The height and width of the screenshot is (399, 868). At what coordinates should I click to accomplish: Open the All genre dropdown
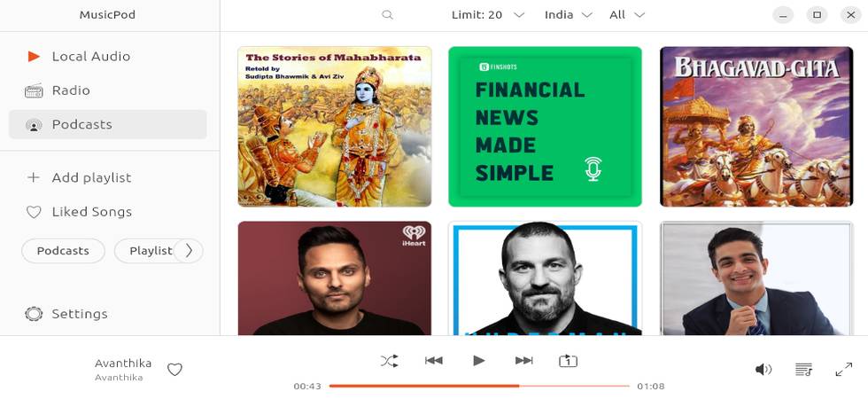pos(627,15)
